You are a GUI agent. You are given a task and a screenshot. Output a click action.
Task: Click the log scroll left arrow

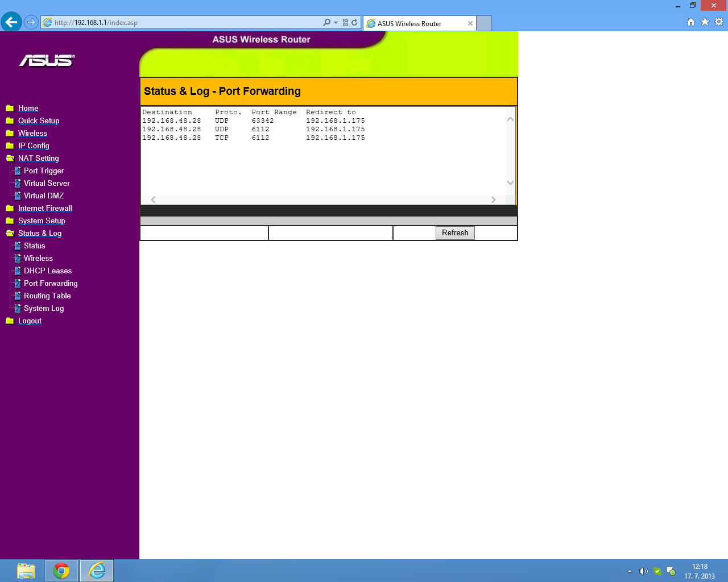tap(153, 199)
